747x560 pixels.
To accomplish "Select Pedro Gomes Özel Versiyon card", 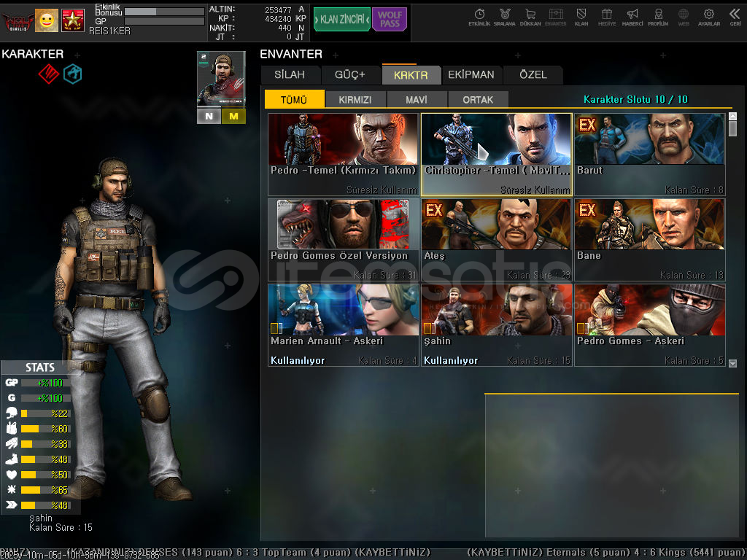I will click(x=343, y=239).
